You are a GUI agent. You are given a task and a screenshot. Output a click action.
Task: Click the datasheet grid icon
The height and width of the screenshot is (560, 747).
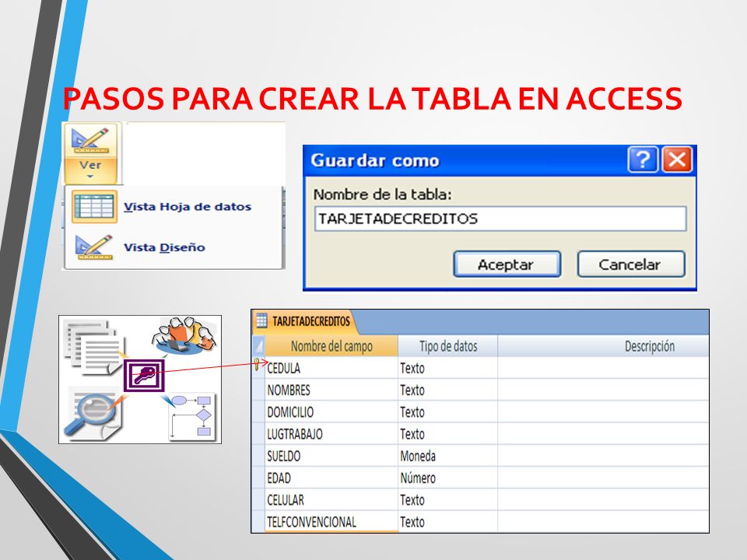click(94, 207)
